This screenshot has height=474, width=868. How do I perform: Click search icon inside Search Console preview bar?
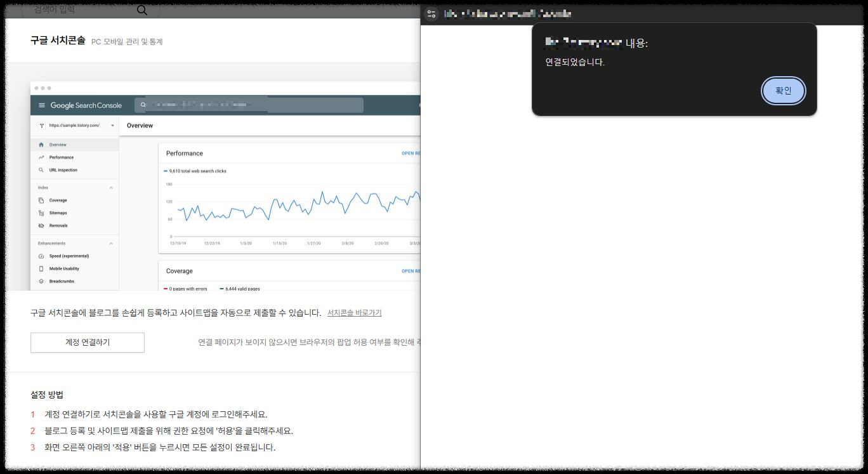click(x=144, y=105)
